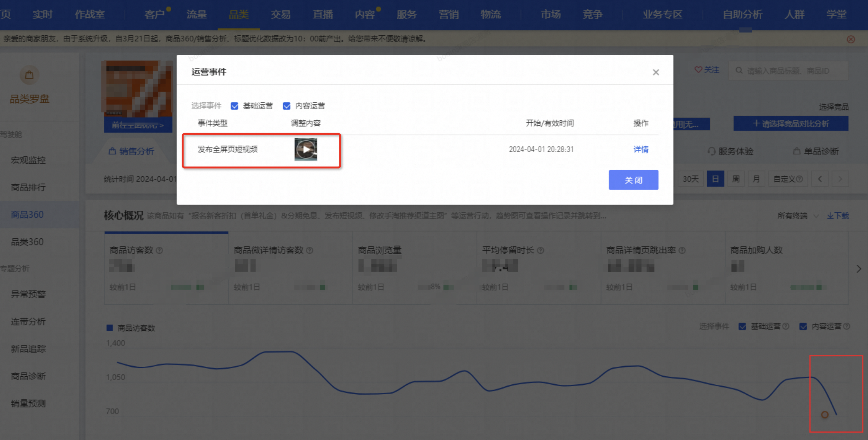The width and height of the screenshot is (868, 440).
Task: Open the 服务体验 tab
Action: (x=730, y=151)
